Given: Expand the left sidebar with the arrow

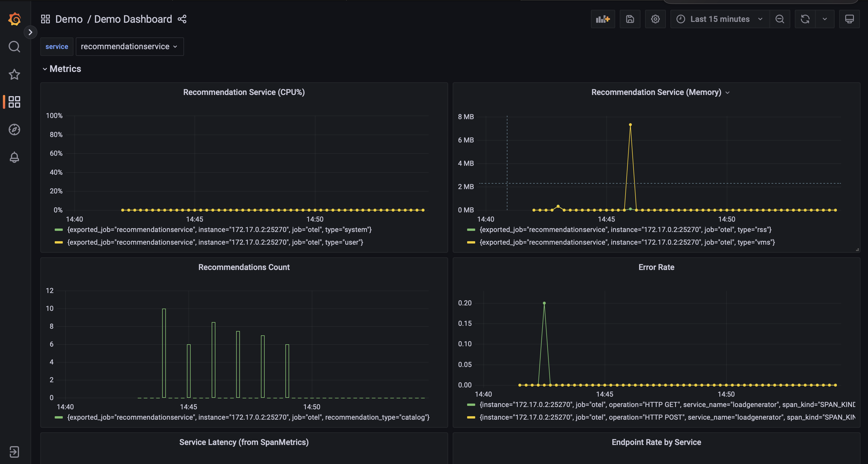Looking at the screenshot, I should 31,32.
